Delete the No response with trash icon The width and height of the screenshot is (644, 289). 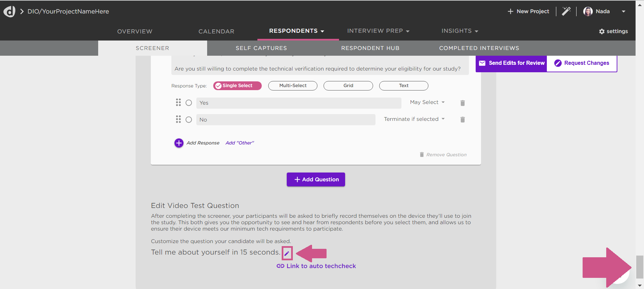463,120
